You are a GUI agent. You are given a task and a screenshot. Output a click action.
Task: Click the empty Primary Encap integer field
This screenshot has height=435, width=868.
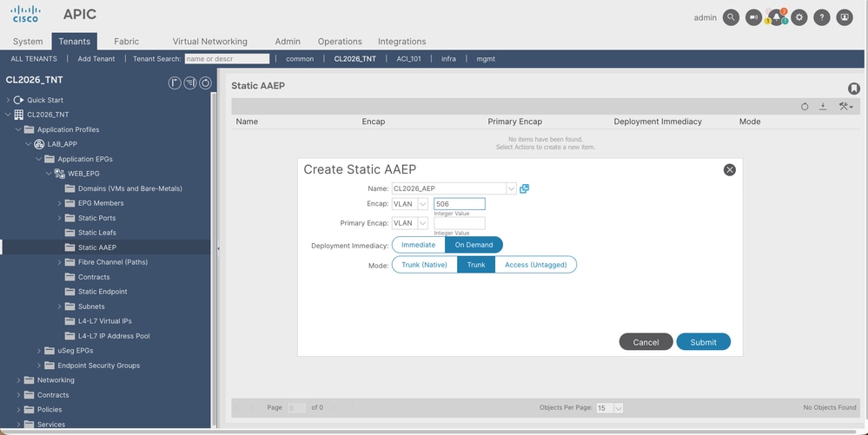tap(460, 223)
